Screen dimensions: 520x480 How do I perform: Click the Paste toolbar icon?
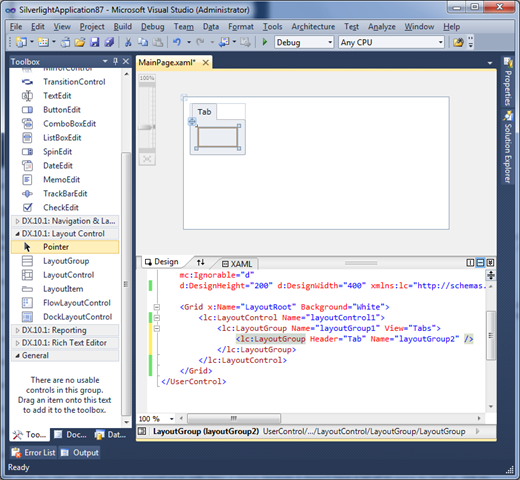click(x=158, y=42)
